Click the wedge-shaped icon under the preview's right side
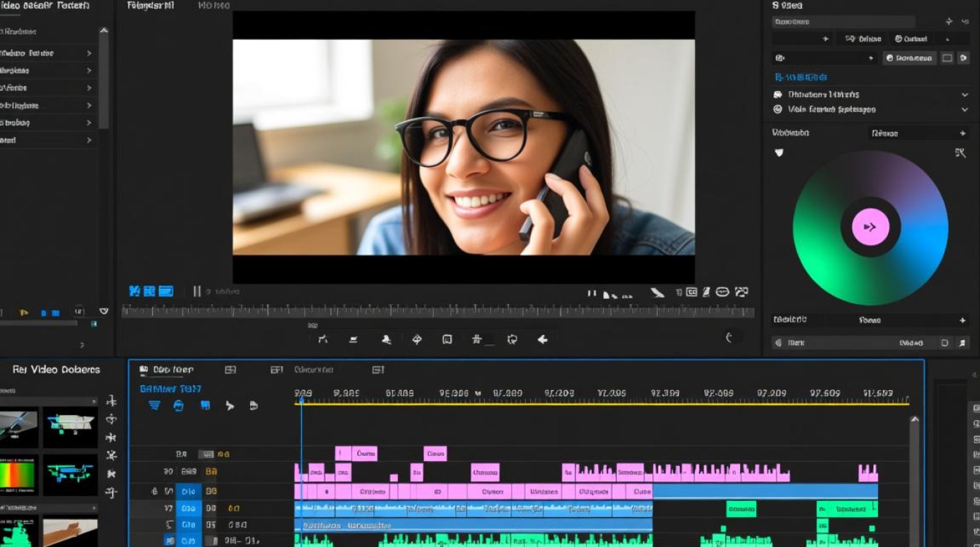 658,292
